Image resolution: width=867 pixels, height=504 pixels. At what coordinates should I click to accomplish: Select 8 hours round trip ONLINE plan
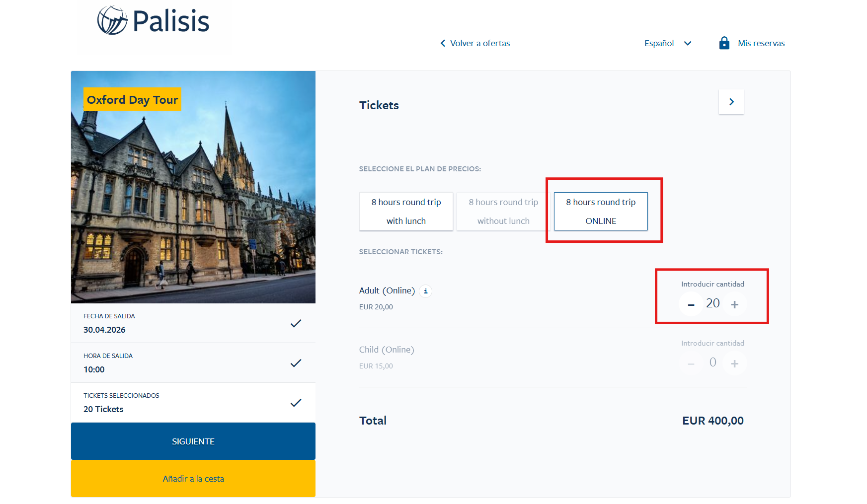[601, 212]
